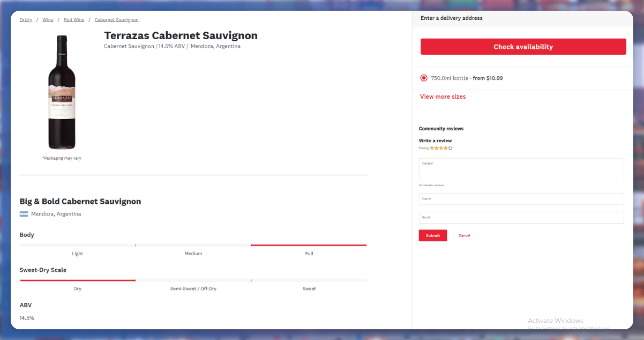
Task: Click into the Name field
Action: coord(521,199)
